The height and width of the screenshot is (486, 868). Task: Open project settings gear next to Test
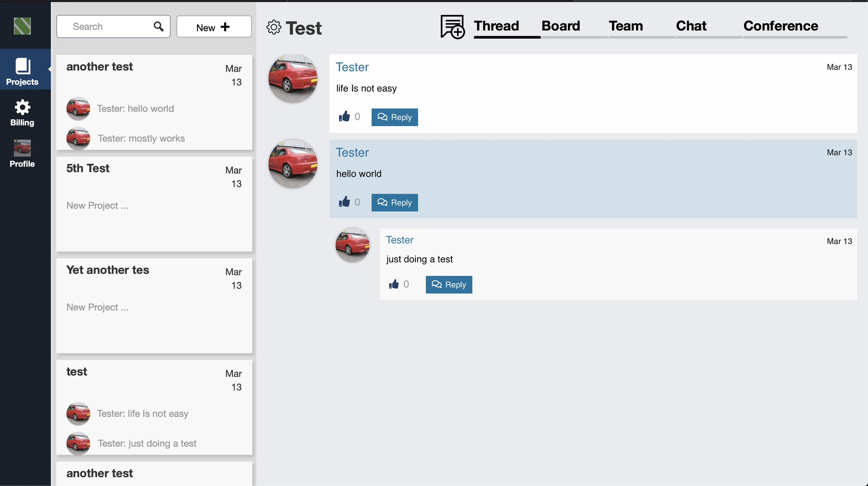274,28
